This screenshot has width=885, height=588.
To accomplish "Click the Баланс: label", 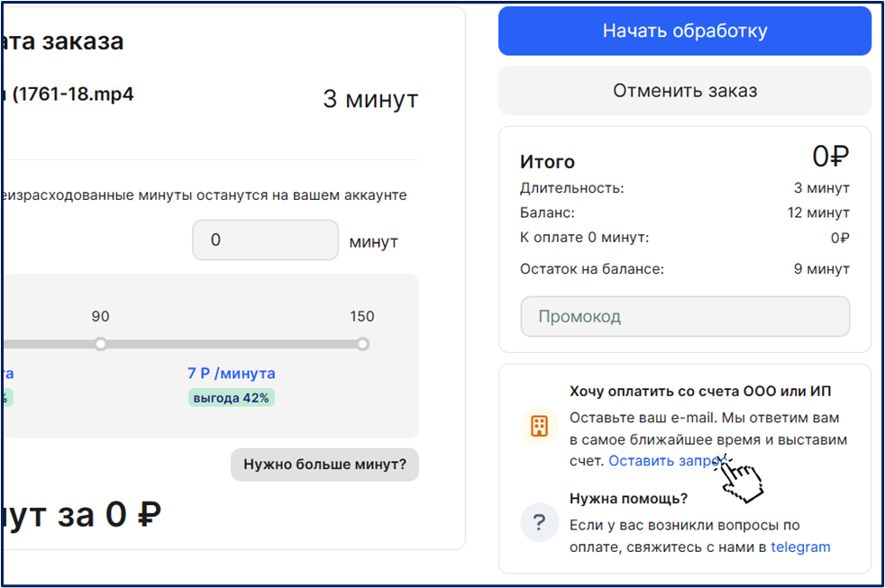I will click(x=547, y=213).
